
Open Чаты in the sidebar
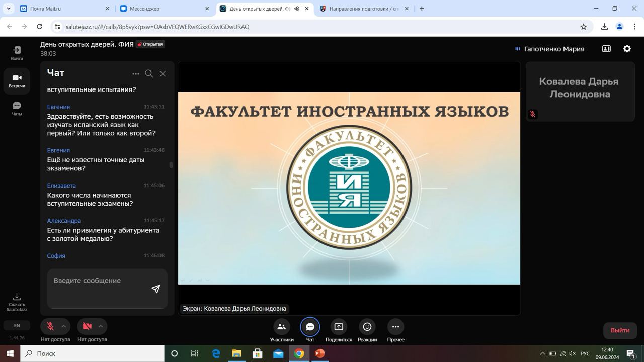pyautogui.click(x=17, y=108)
